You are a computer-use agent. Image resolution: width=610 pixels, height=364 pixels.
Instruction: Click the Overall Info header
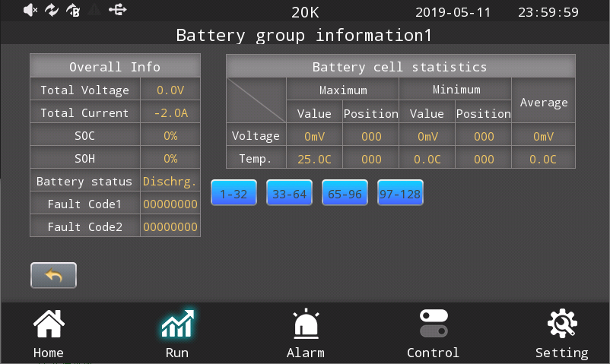(115, 67)
